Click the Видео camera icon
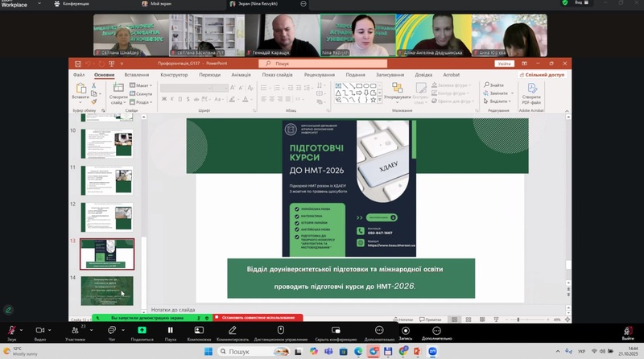This screenshot has width=644, height=359. tap(40, 331)
